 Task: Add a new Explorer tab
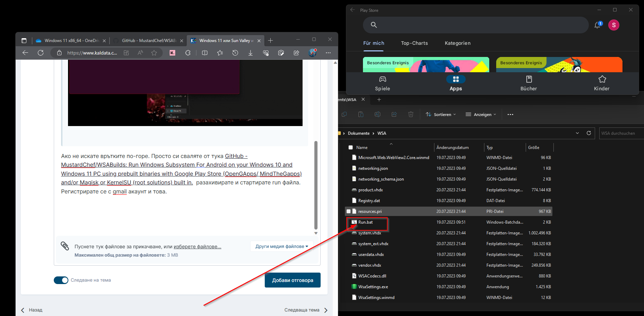click(379, 100)
